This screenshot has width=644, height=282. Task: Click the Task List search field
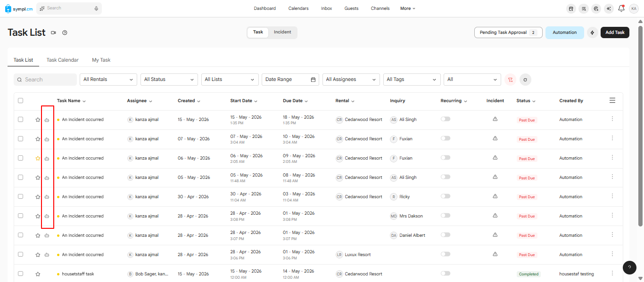tap(45, 80)
